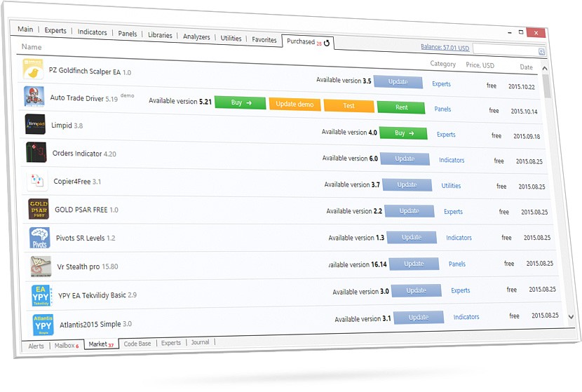
Task: Open the Copier4Free product icon
Action: (x=37, y=181)
